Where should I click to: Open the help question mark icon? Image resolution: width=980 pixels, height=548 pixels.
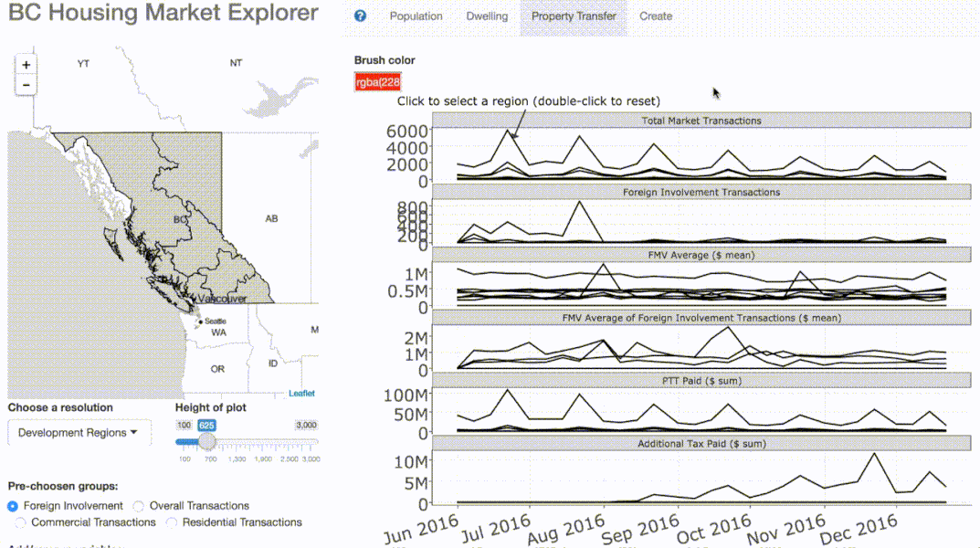pyautogui.click(x=359, y=16)
